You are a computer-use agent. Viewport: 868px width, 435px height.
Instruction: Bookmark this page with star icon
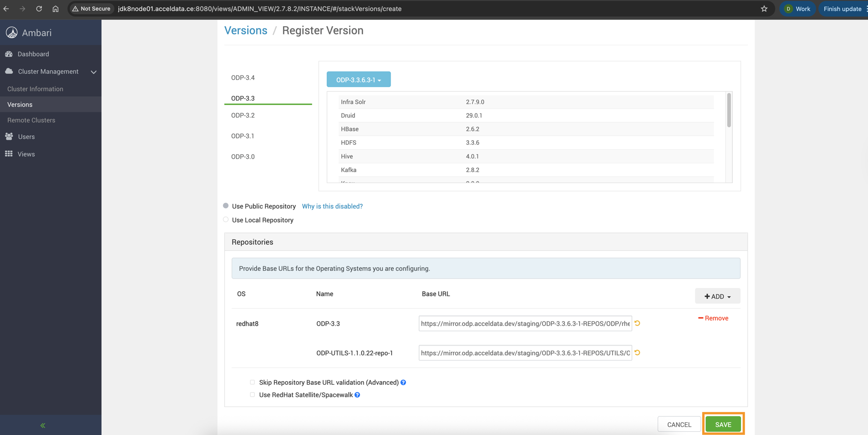click(764, 9)
